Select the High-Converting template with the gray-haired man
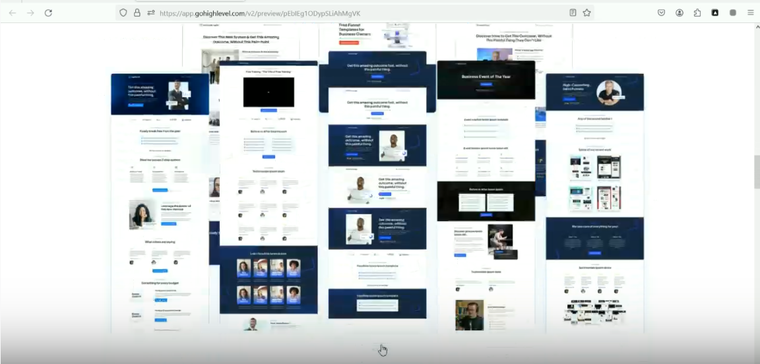The height and width of the screenshot is (364, 760). (x=595, y=203)
